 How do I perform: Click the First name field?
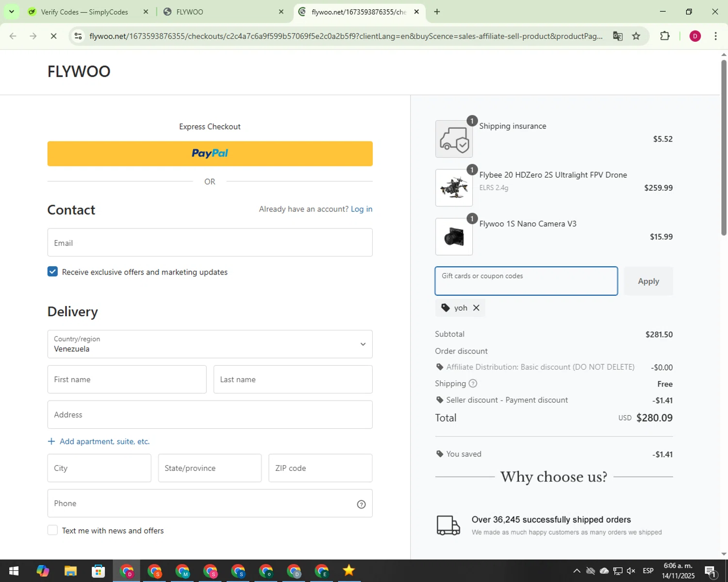(127, 379)
